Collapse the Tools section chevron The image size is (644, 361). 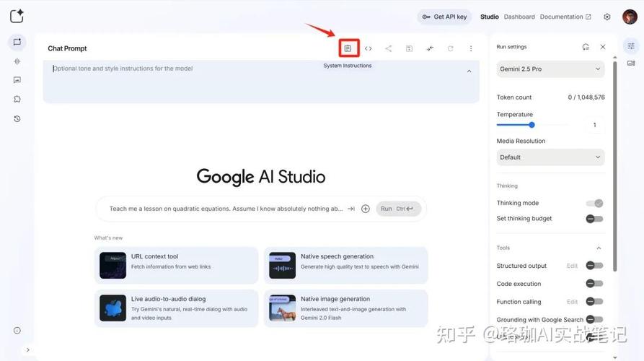click(599, 248)
